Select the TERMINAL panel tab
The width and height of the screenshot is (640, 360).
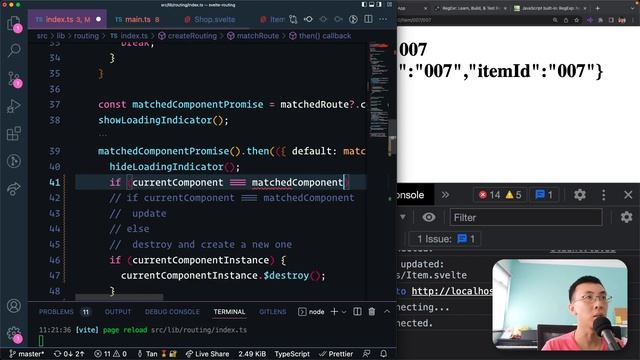pos(229,312)
